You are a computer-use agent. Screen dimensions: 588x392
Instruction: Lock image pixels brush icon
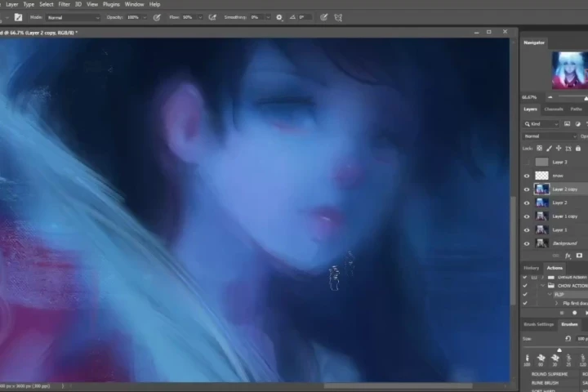549,149
